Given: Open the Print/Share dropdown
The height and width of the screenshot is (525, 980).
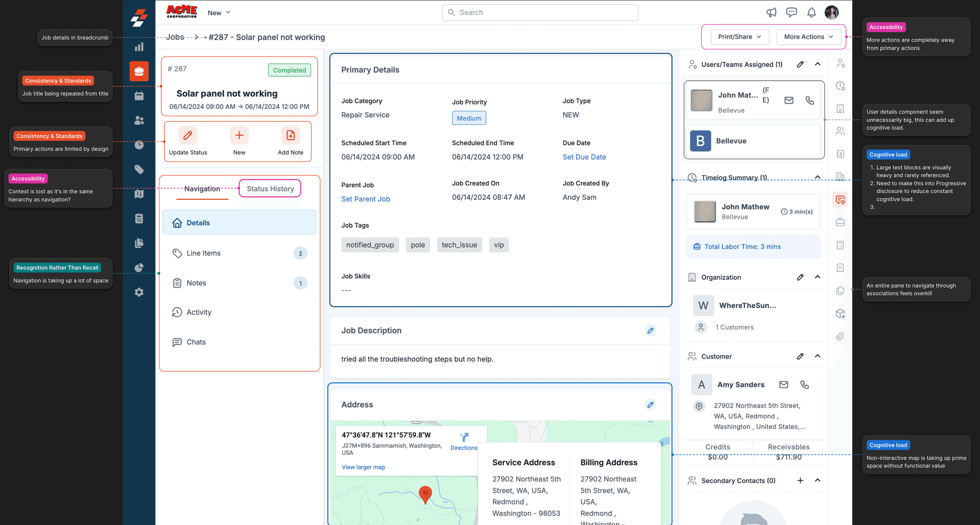Looking at the screenshot, I should point(740,37).
